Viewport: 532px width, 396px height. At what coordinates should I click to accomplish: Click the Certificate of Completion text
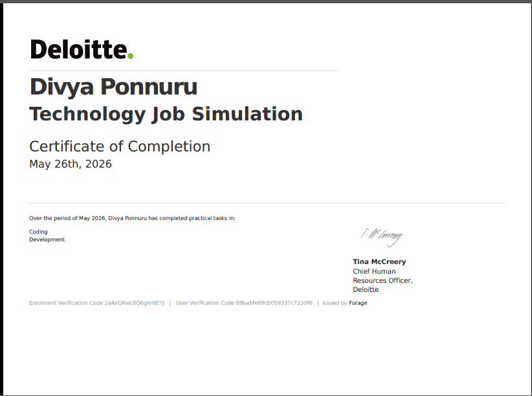click(120, 147)
